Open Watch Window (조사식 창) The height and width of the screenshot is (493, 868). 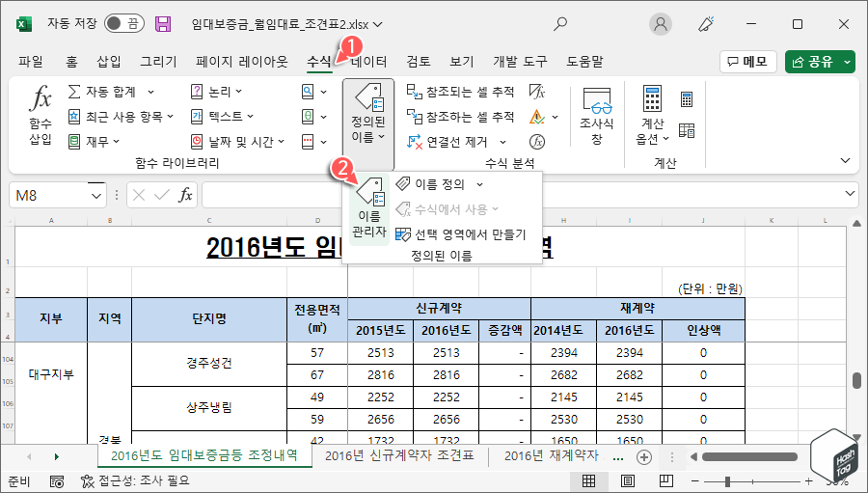click(x=597, y=115)
